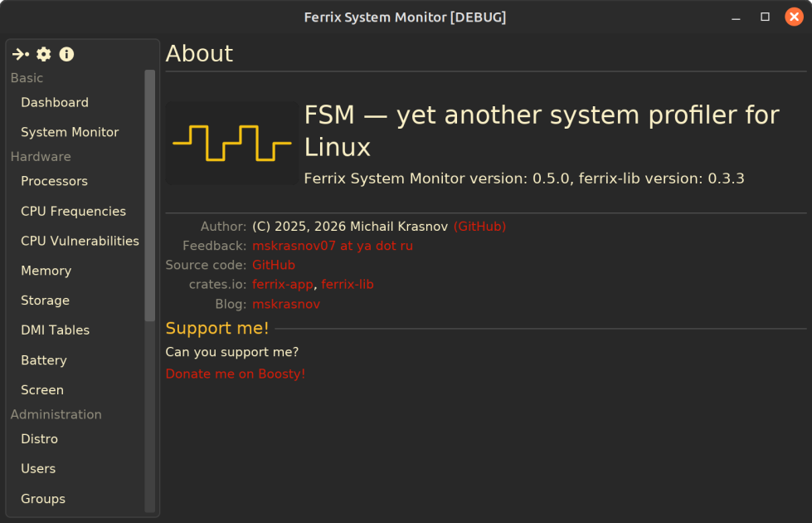This screenshot has height=523, width=812.
Task: Open the Source code GitHub link
Action: point(274,265)
